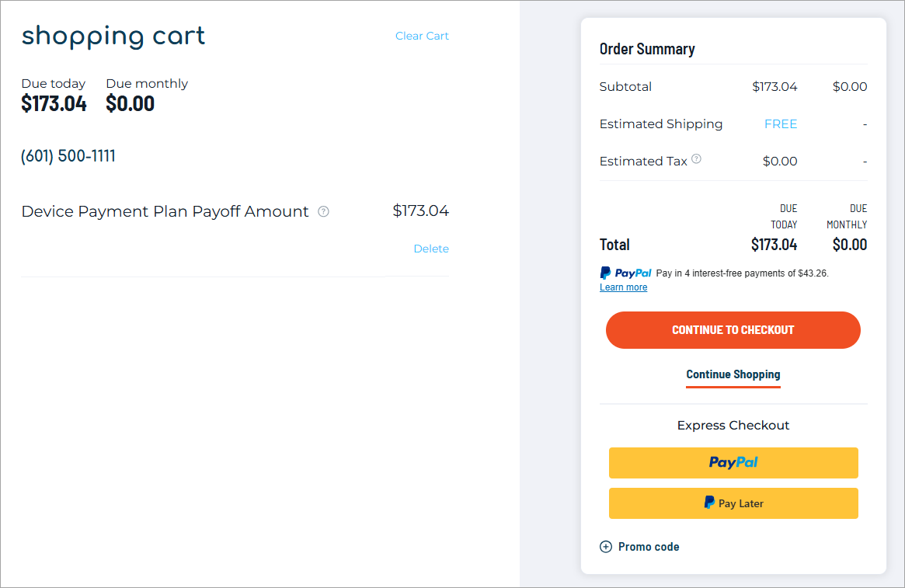Click the Order Summary title

[x=646, y=48]
